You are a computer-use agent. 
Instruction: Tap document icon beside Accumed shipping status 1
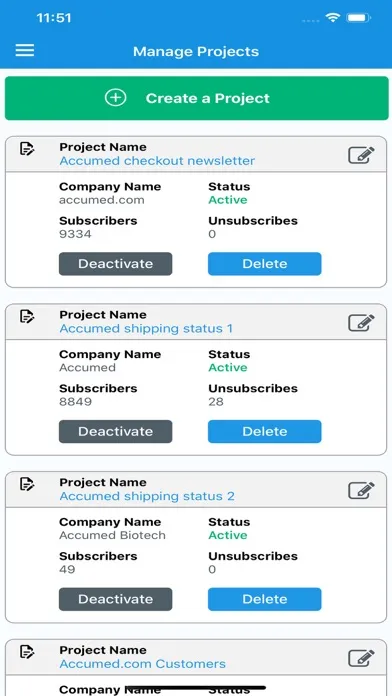(27, 316)
